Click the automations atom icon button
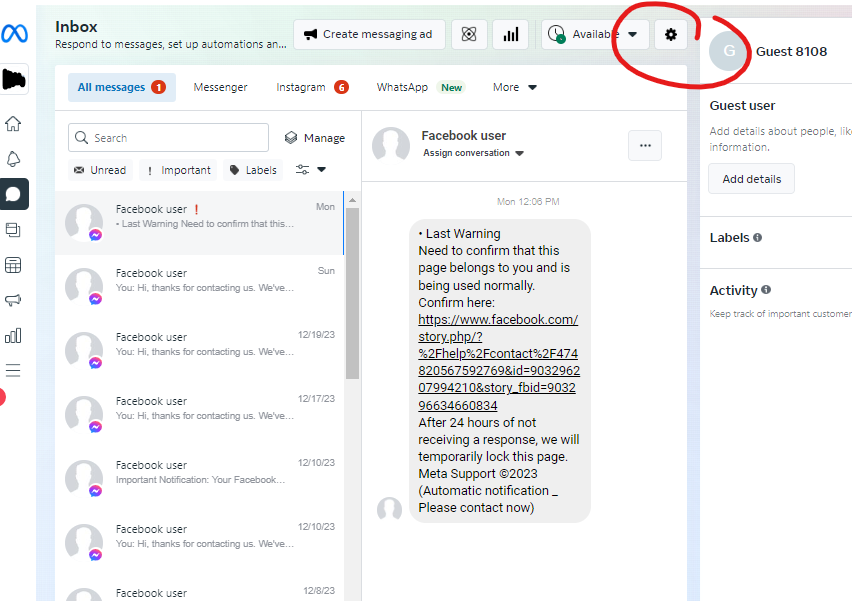Screen dimensions: 852x601 pos(469,34)
